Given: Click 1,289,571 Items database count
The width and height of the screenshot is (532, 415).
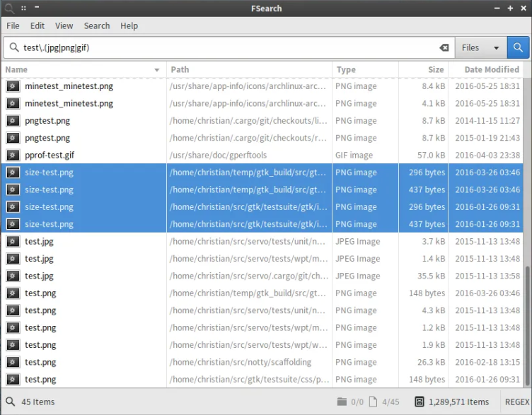Looking at the screenshot, I should 458,402.
